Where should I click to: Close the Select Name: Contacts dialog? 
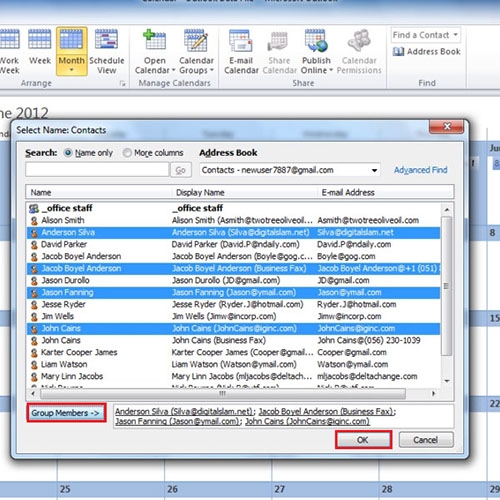447,126
